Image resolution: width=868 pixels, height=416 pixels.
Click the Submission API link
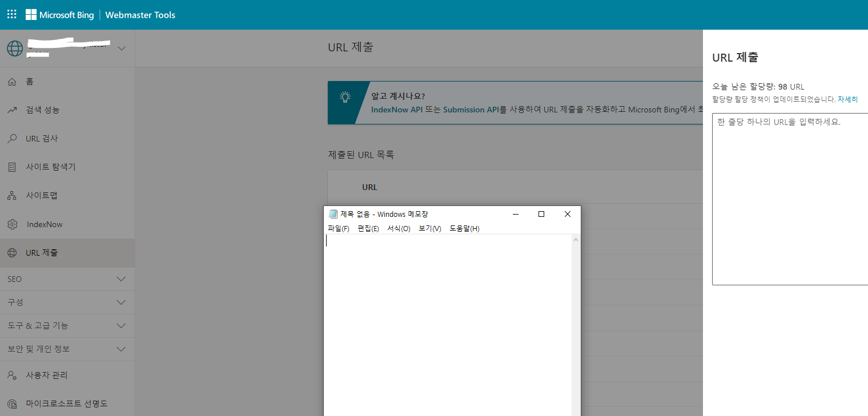(x=472, y=110)
